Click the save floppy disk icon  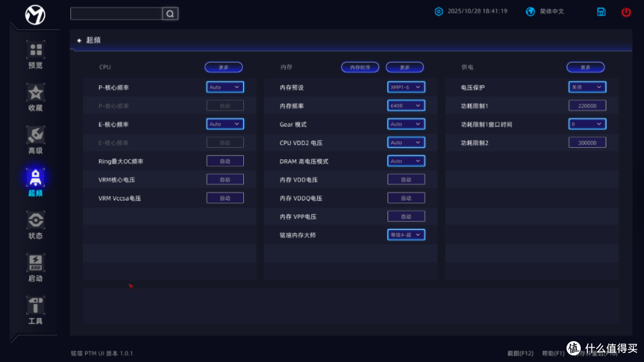pyautogui.click(x=601, y=12)
